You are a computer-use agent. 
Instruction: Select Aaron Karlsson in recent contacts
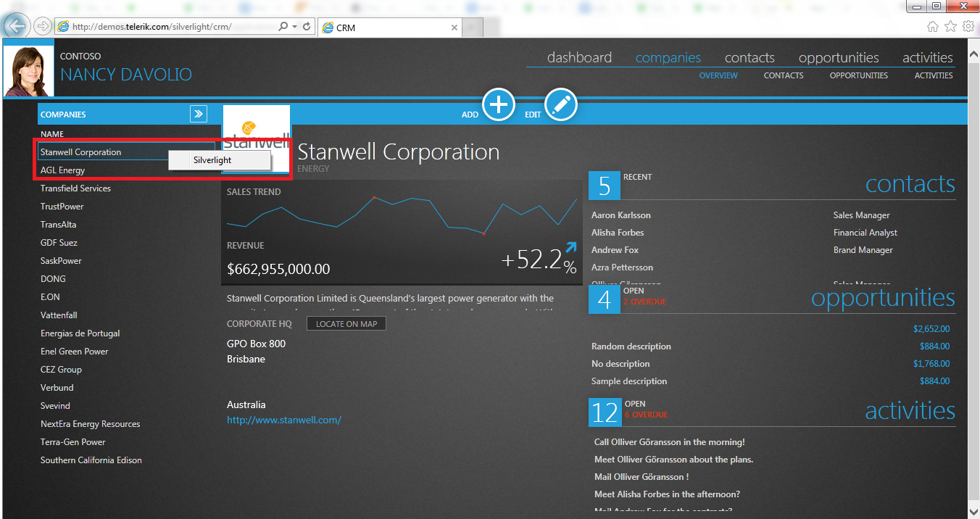(x=621, y=215)
